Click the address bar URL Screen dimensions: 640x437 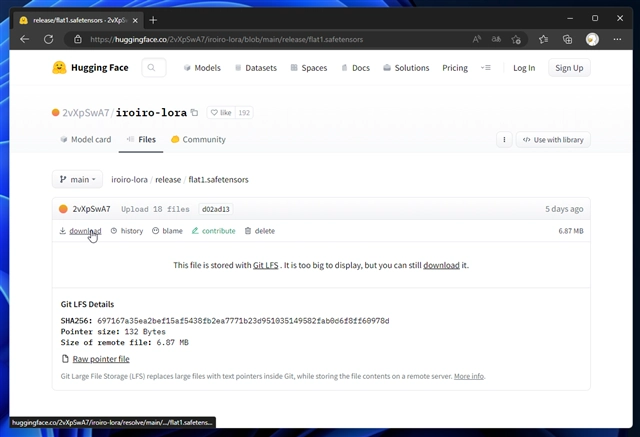[227, 40]
